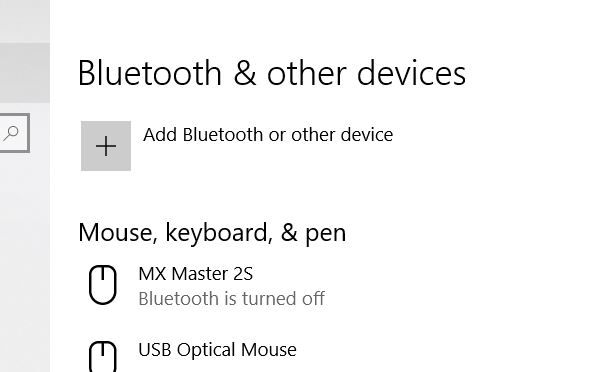Click the USB Optical Mouse icon
The height and width of the screenshot is (372, 591).
coord(103,356)
